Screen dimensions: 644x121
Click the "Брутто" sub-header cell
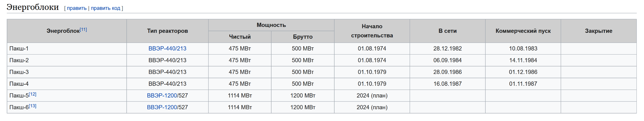point(302,37)
